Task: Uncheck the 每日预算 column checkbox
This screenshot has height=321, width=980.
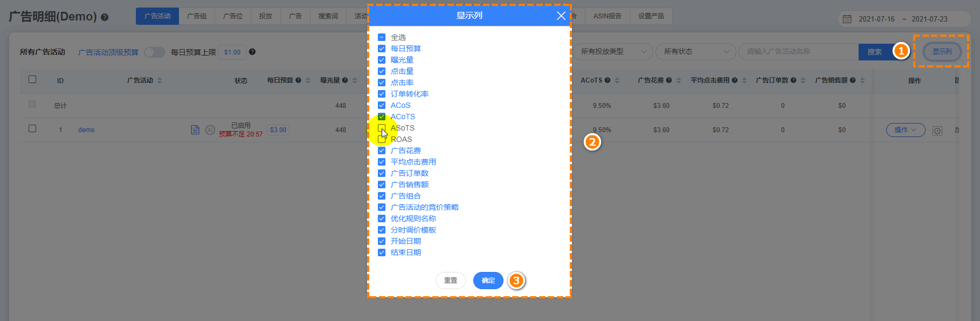Action: click(x=382, y=49)
